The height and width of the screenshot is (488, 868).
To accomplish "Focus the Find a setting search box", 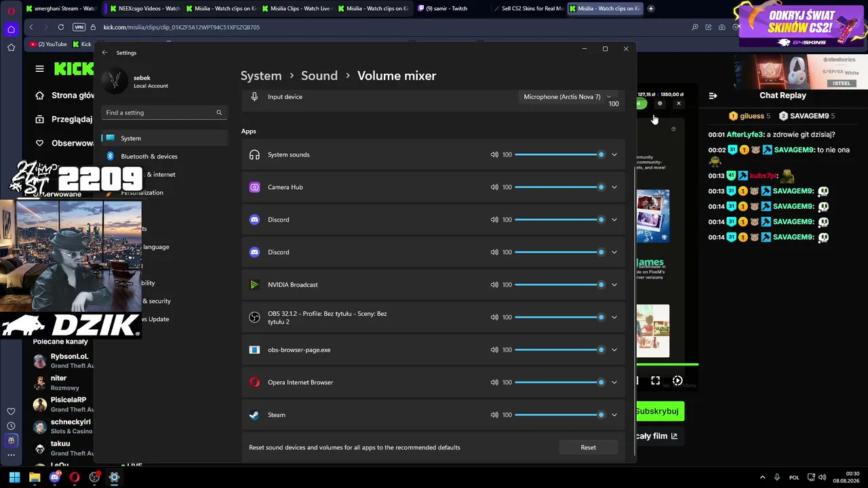I will pyautogui.click(x=164, y=113).
